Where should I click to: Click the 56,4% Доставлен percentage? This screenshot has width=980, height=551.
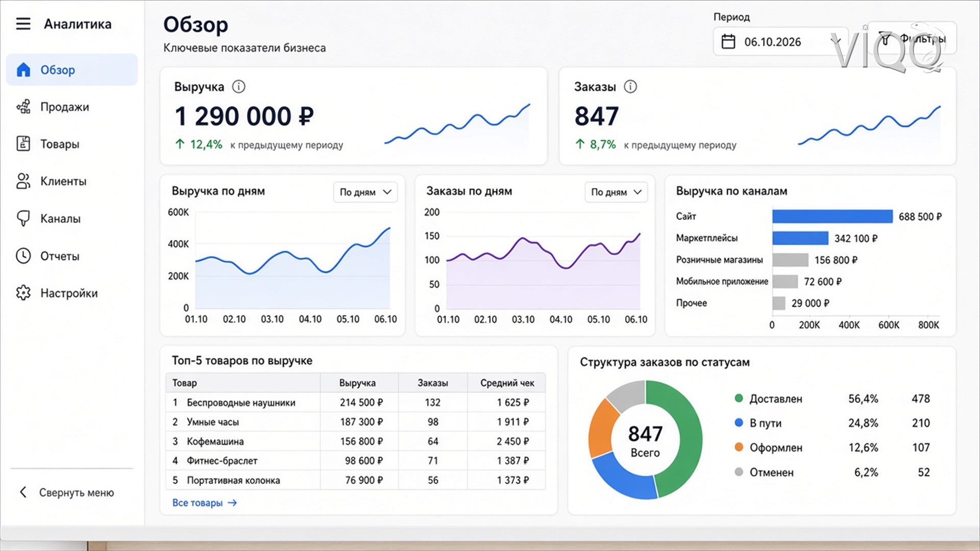point(863,398)
